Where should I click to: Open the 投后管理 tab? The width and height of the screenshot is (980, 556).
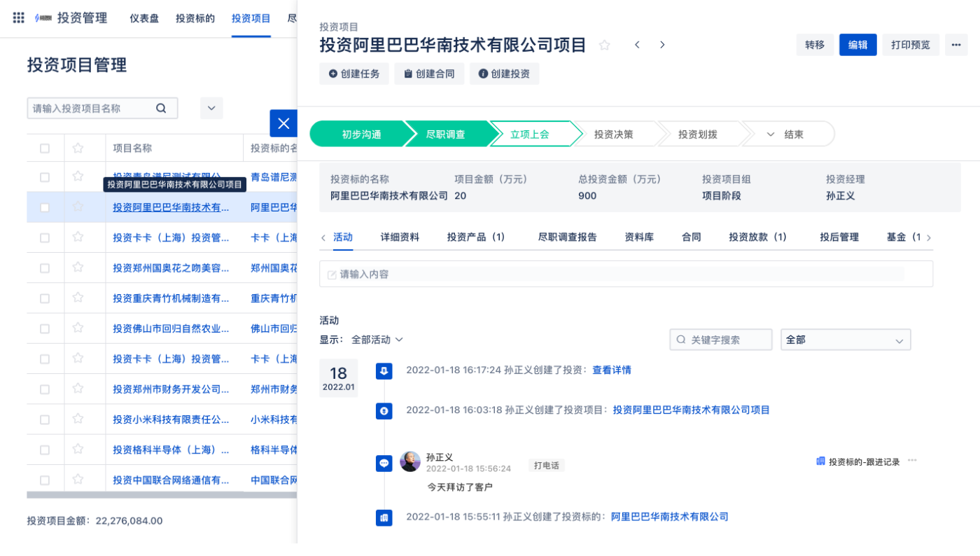(839, 237)
